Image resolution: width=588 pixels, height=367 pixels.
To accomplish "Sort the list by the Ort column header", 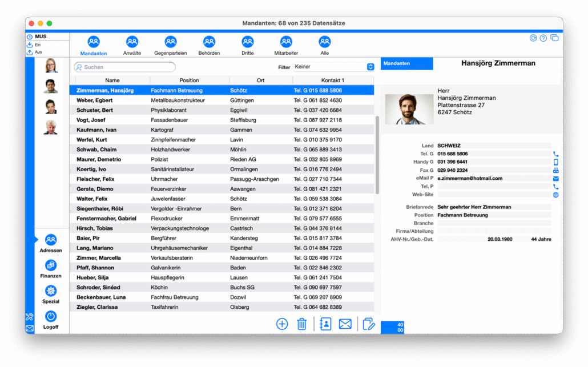I will tap(260, 80).
